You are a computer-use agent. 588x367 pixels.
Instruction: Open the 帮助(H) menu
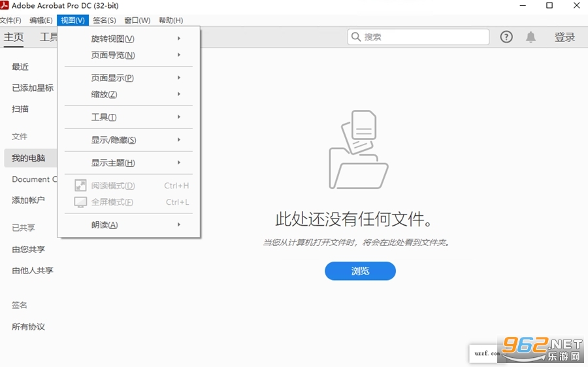pos(171,20)
